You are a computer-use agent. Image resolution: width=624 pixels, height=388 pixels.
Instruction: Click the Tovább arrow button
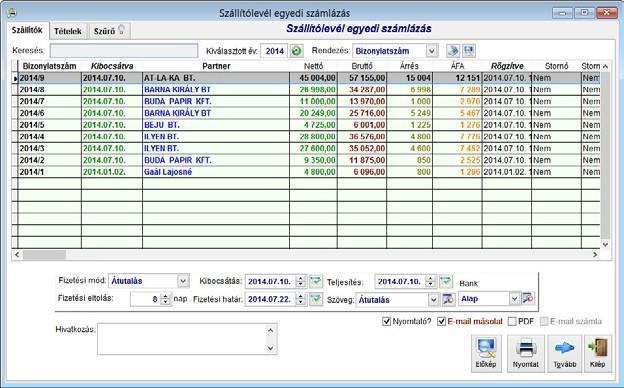pos(564,353)
